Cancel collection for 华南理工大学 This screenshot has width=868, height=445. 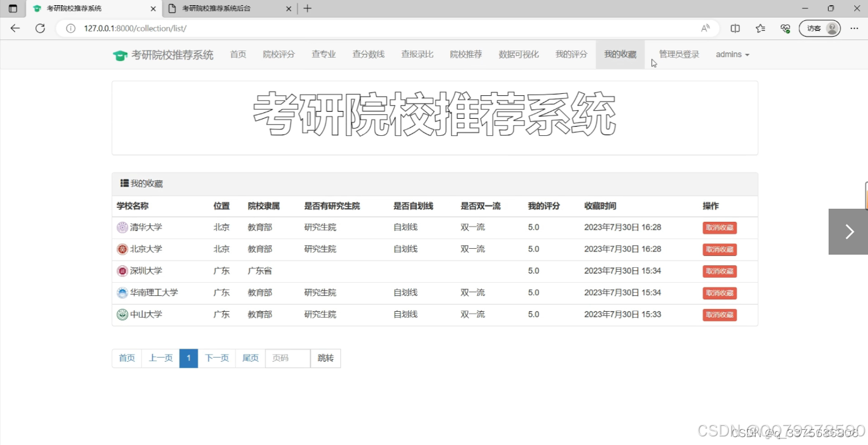tap(720, 293)
